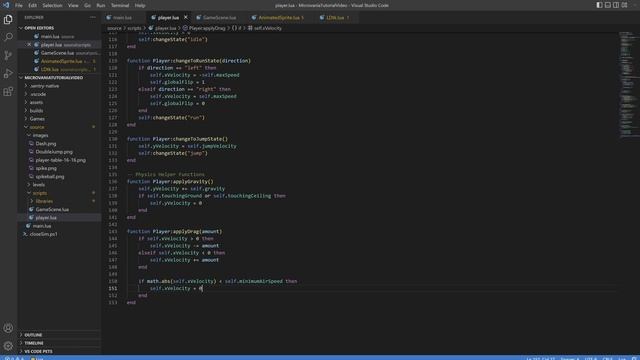Click the minimap code overview
Viewport: 640px width, 360px height.
point(628,86)
